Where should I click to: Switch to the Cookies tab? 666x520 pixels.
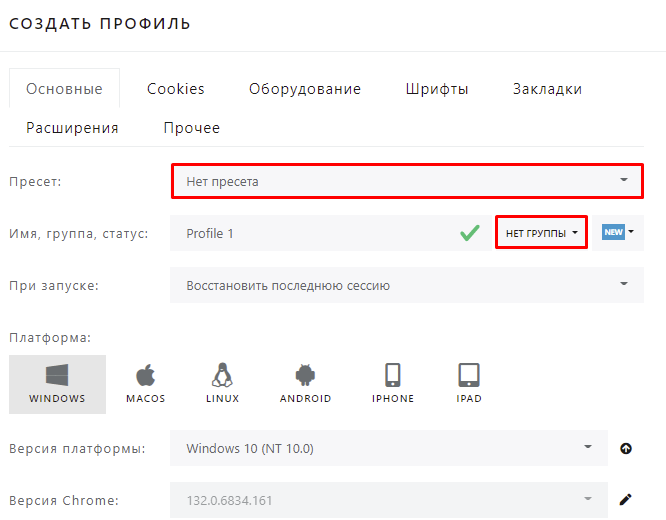click(x=175, y=89)
